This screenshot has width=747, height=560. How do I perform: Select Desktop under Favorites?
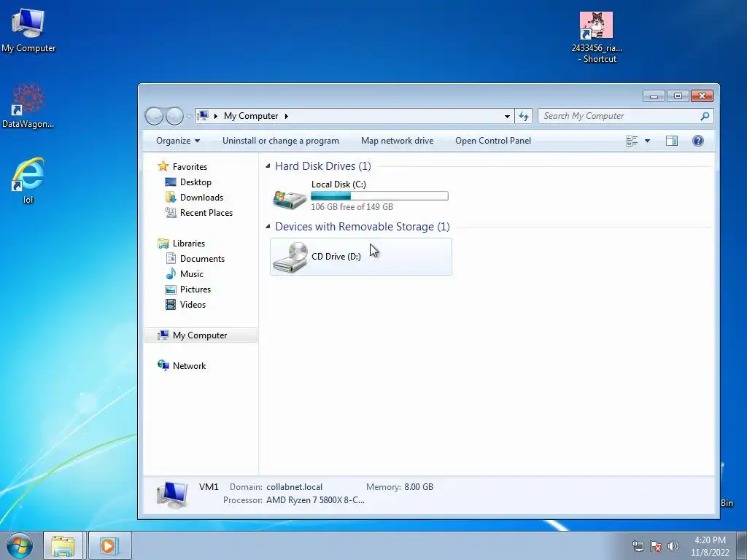coord(187,182)
